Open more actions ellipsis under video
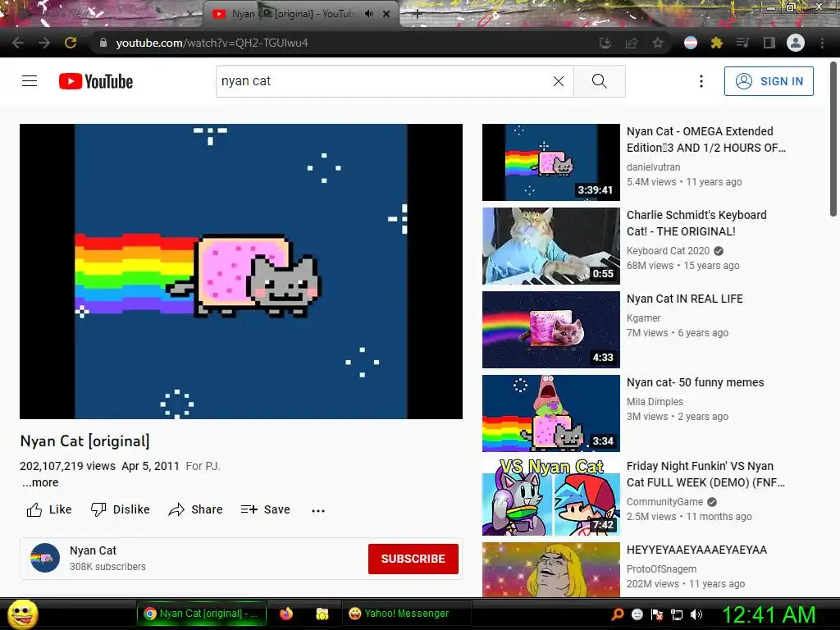The width and height of the screenshot is (840, 630). [318, 510]
